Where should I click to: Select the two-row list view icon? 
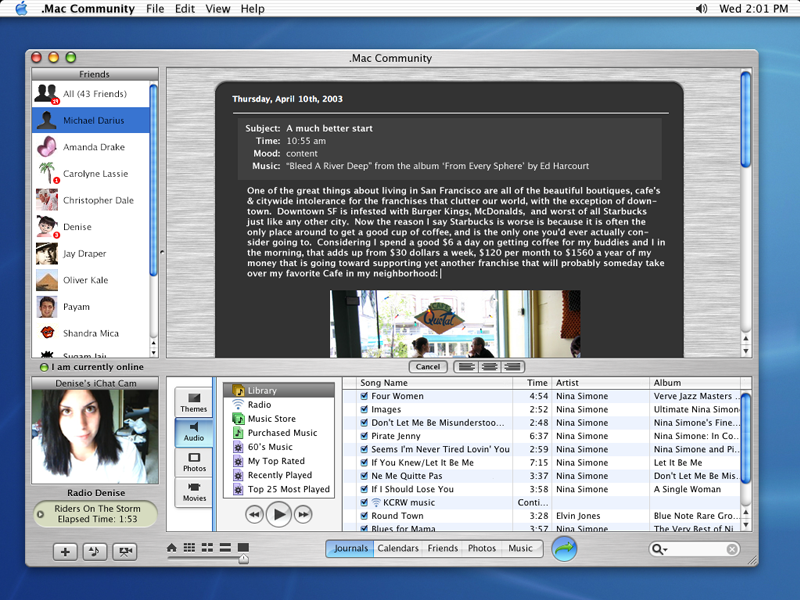tap(225, 547)
